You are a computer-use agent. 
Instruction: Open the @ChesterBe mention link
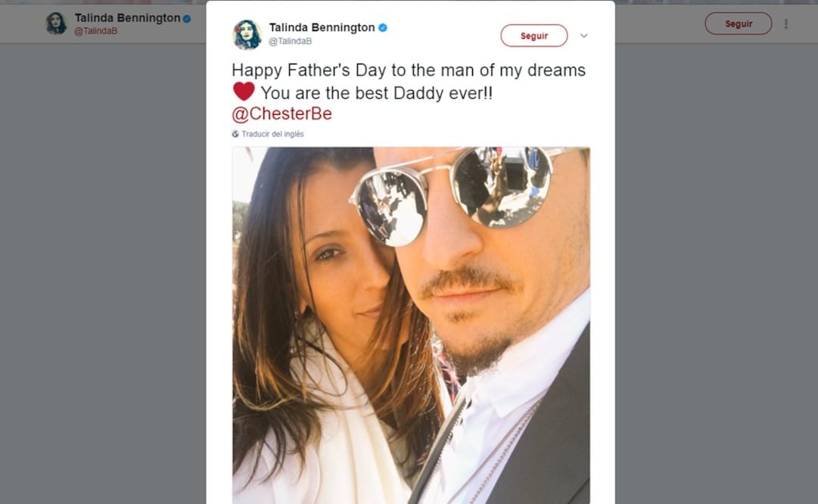coord(281,114)
